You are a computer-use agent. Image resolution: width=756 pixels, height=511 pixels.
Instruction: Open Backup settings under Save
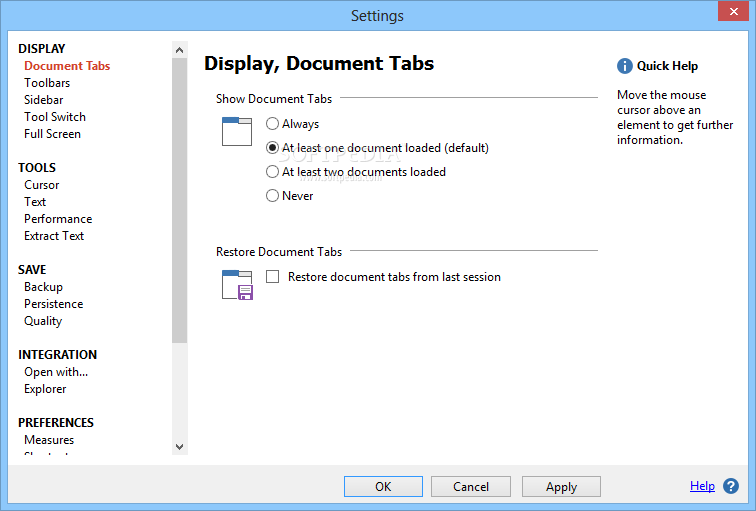point(43,287)
